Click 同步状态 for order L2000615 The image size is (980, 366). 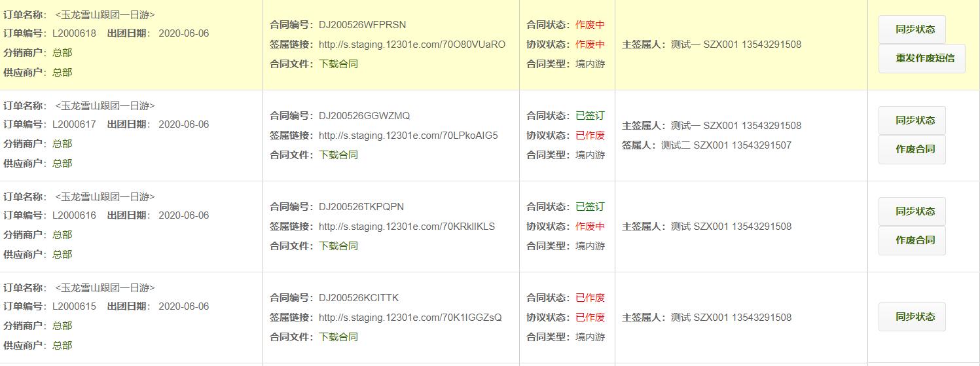pos(911,317)
